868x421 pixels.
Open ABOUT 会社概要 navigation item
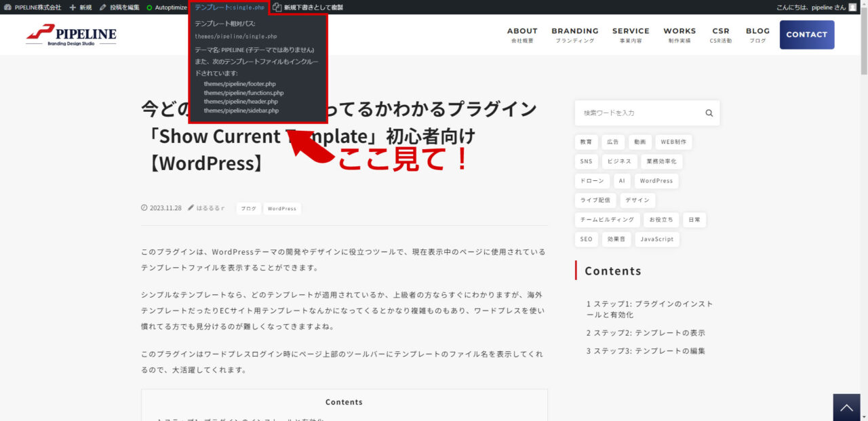[522, 35]
